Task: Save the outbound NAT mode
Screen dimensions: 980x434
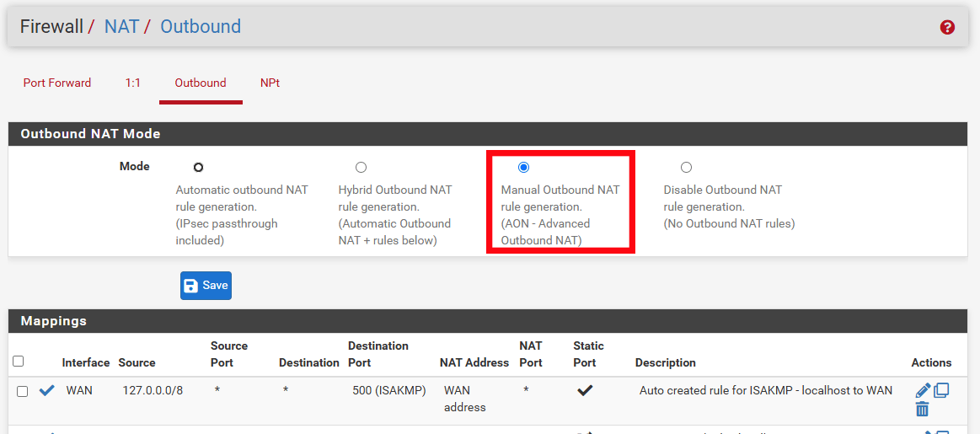Action: [x=206, y=286]
